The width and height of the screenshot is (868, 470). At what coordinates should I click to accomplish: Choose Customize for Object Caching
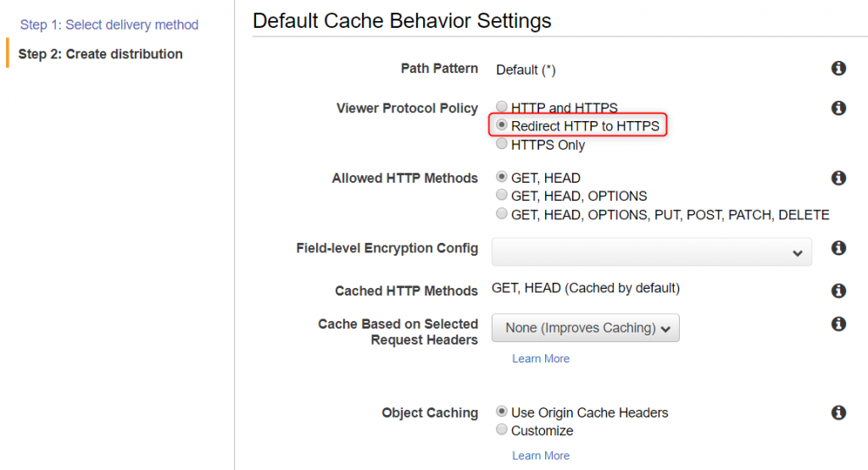(502, 429)
